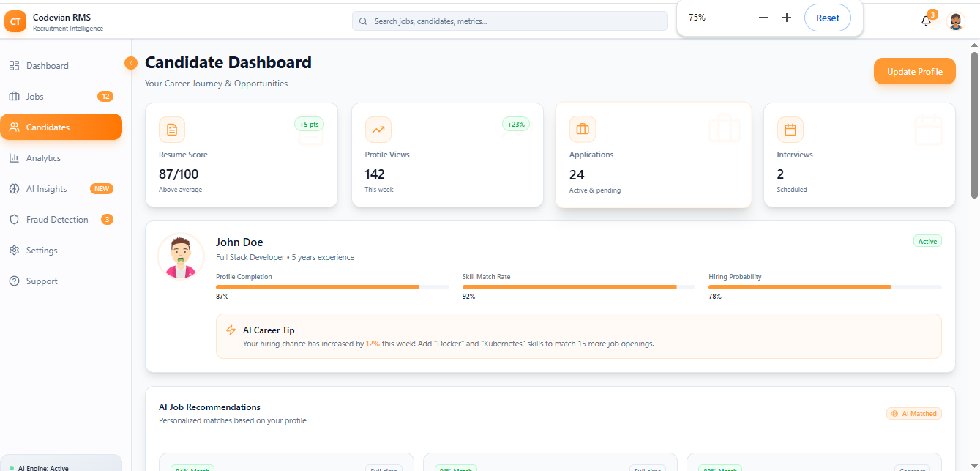Go to Analytics in the sidebar
Viewport: 980px width, 471px height.
(43, 158)
